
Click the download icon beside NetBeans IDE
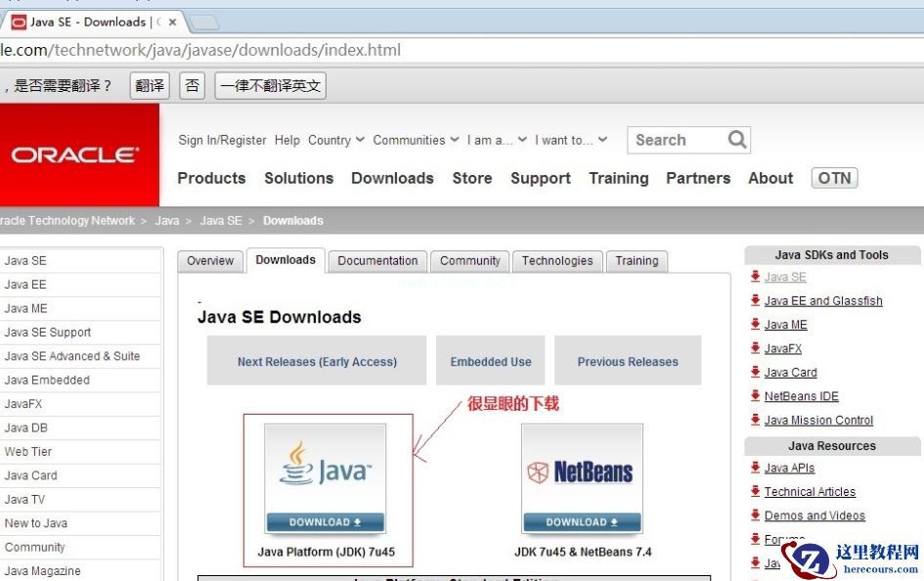point(756,396)
